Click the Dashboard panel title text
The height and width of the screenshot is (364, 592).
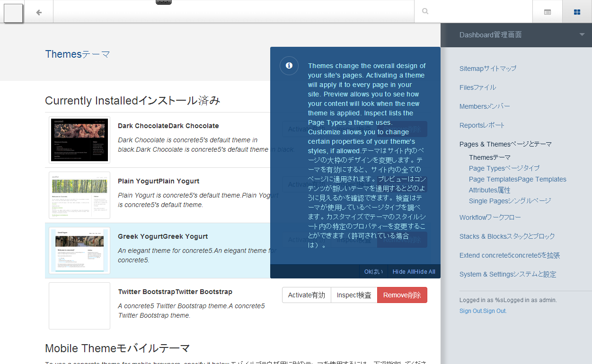[x=491, y=35]
